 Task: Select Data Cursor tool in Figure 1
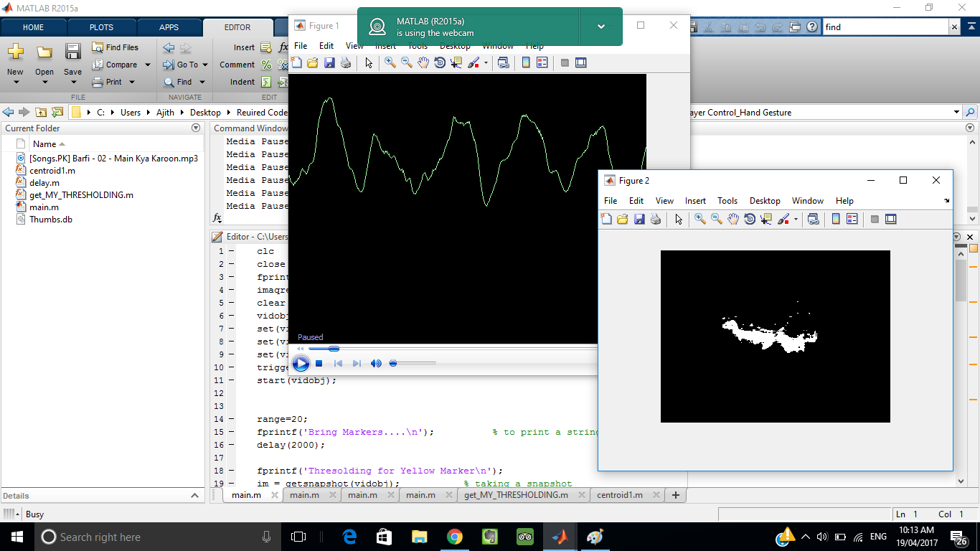[x=456, y=63]
